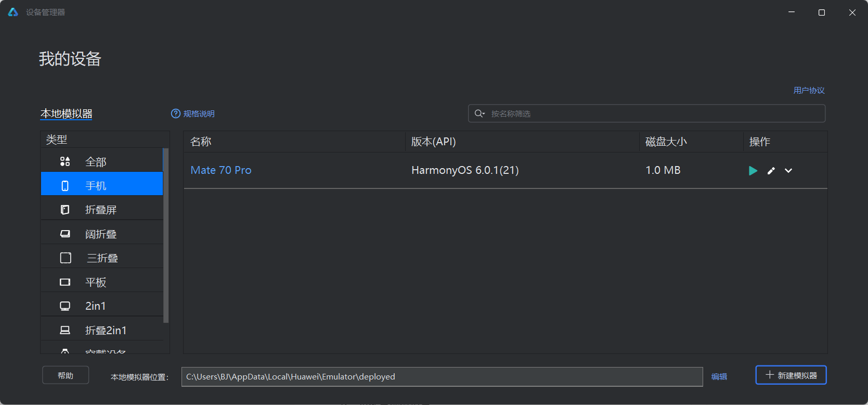Click the 类型 list header
868x405 pixels.
(x=105, y=140)
